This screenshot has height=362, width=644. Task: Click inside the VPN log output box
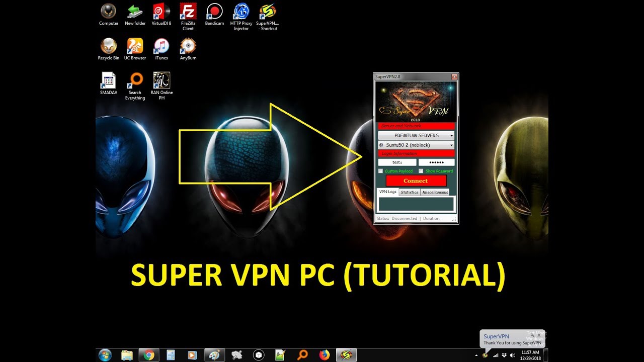point(416,204)
